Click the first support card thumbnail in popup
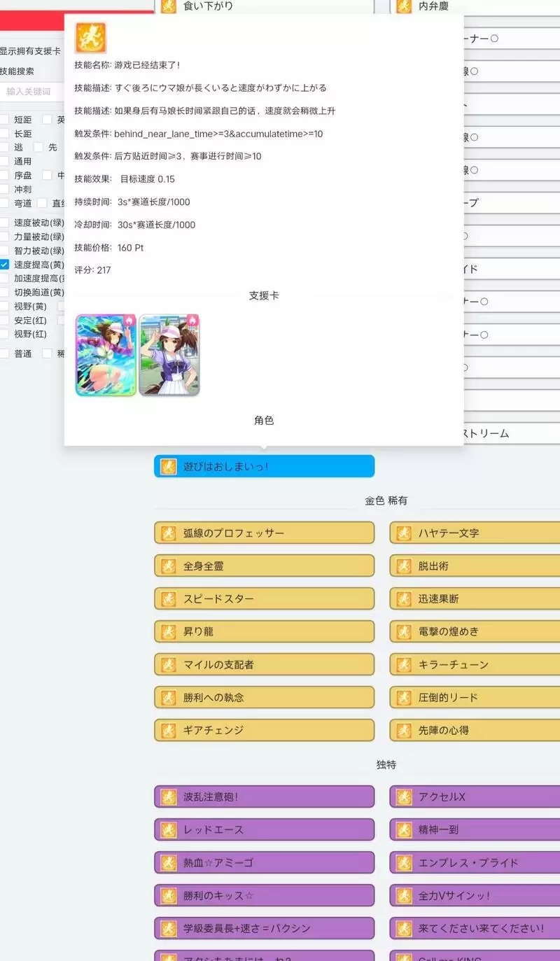 pyautogui.click(x=106, y=355)
